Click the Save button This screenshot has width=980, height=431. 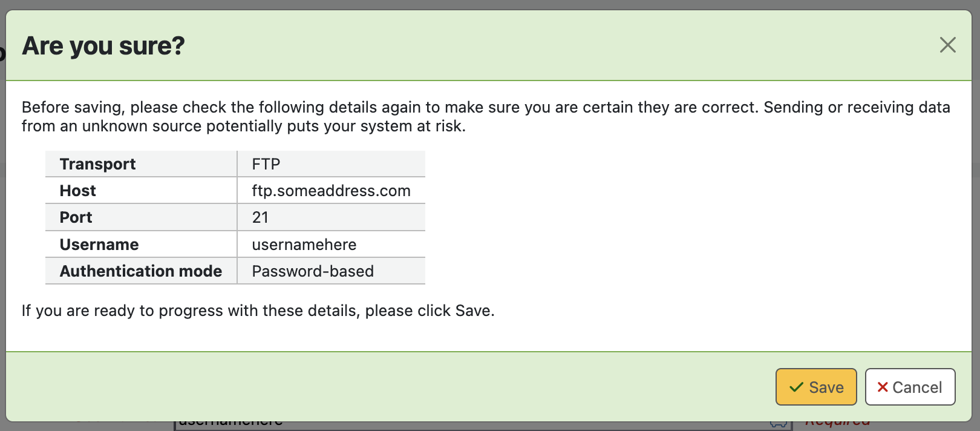(816, 387)
